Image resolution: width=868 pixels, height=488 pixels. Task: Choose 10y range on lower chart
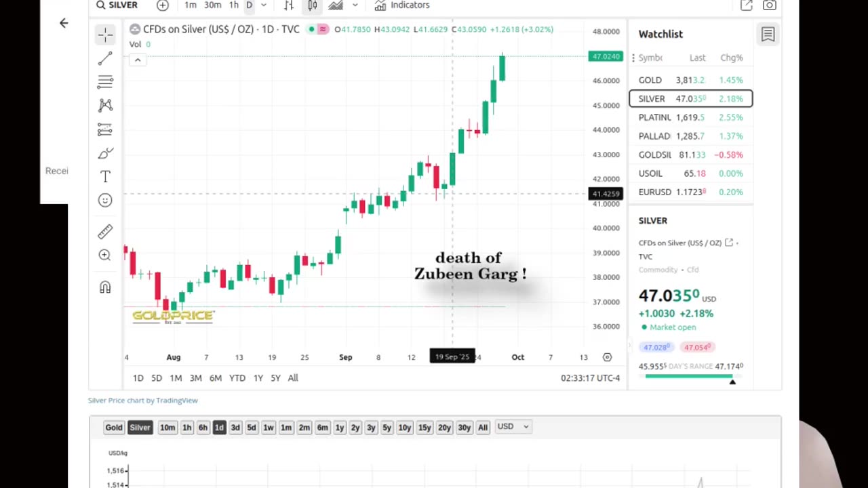click(x=405, y=428)
